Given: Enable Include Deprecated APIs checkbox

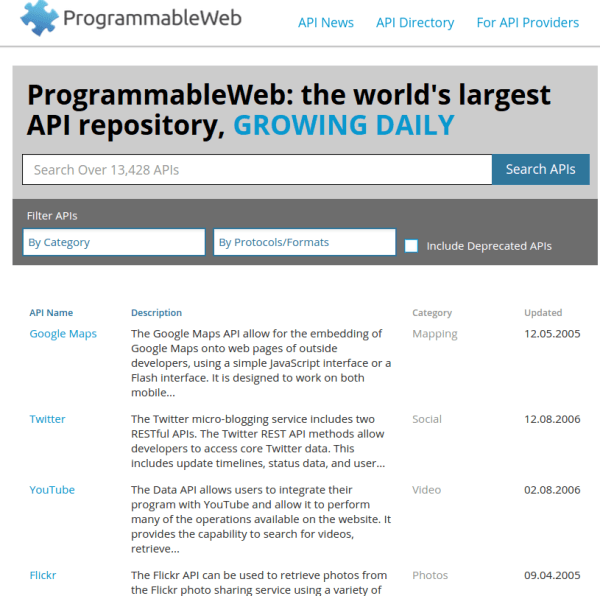Looking at the screenshot, I should click(411, 246).
